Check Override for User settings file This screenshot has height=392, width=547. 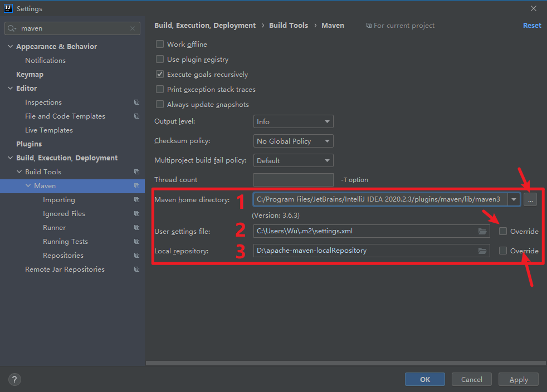point(502,231)
